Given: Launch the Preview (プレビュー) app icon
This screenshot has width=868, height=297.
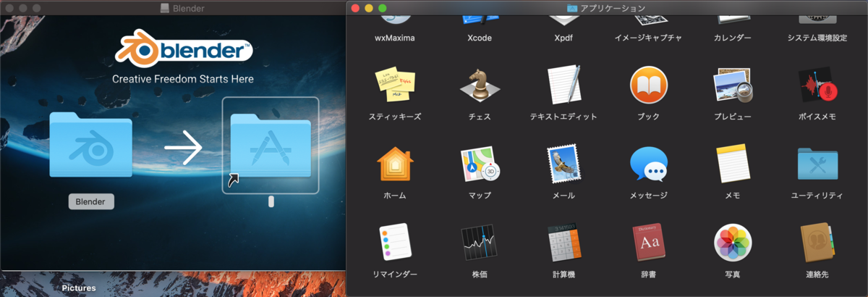Looking at the screenshot, I should 733,86.
